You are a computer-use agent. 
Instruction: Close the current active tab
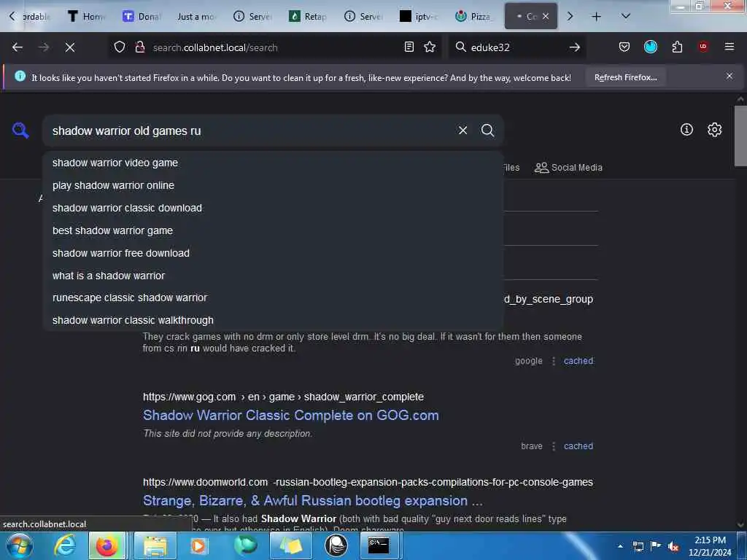546,16
